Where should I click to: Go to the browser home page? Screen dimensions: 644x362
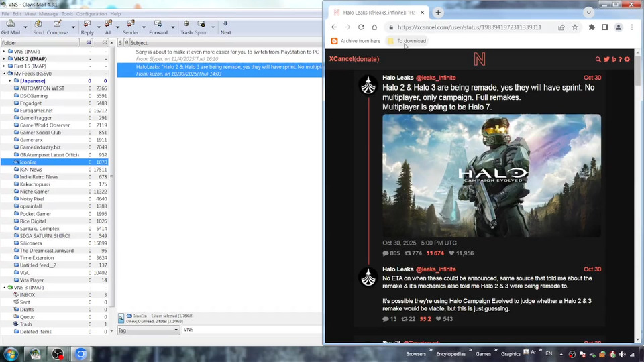[374, 27]
